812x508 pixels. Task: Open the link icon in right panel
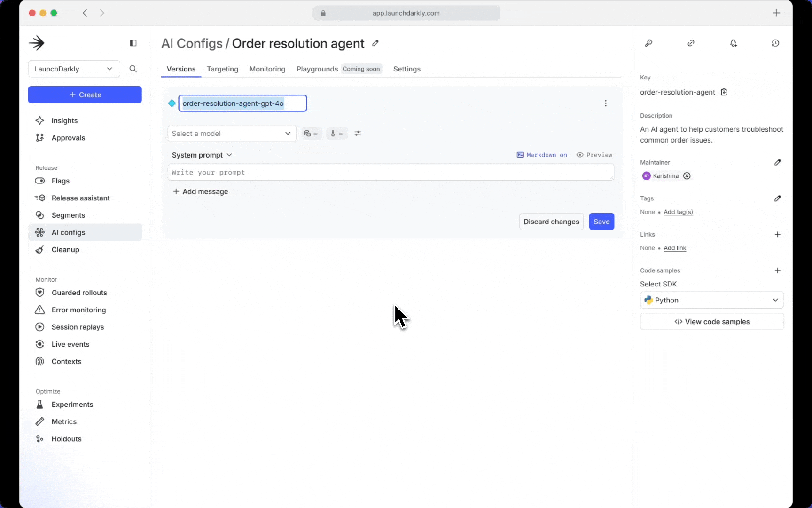[x=691, y=43]
